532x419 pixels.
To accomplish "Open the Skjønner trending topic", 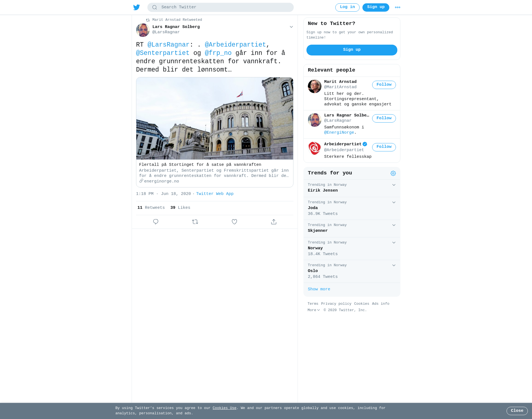I will coord(352,228).
